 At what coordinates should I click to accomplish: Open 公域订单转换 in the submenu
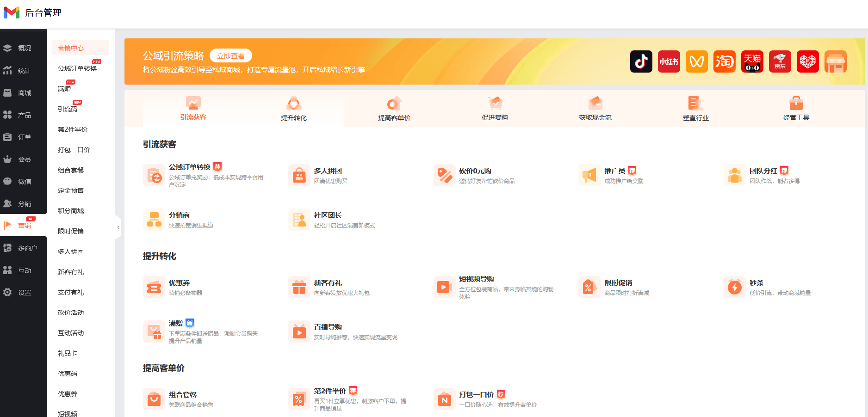point(77,68)
